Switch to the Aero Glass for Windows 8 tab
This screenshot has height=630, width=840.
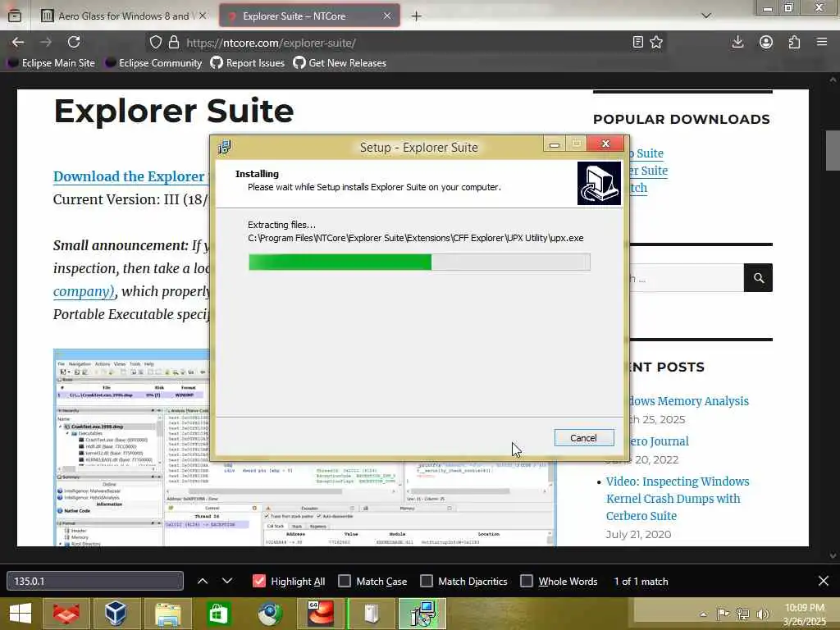pos(125,16)
